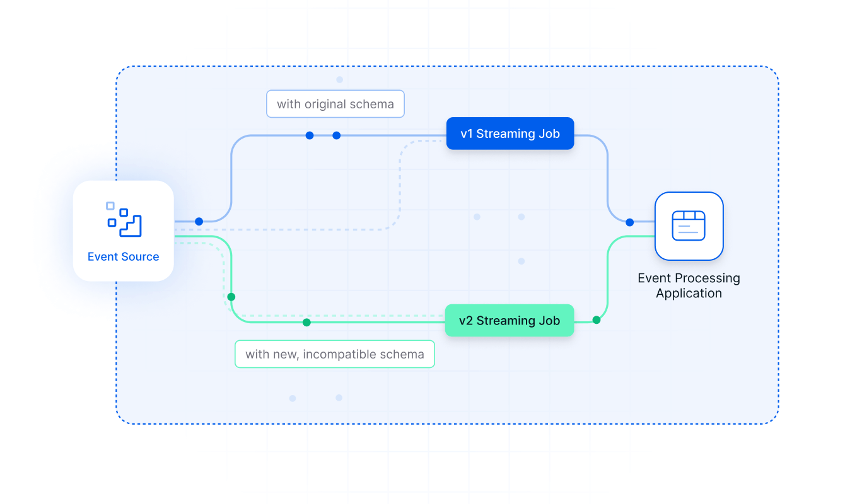Select left blue dot of pair on v1 line
This screenshot has width=845, height=504.
point(310,135)
